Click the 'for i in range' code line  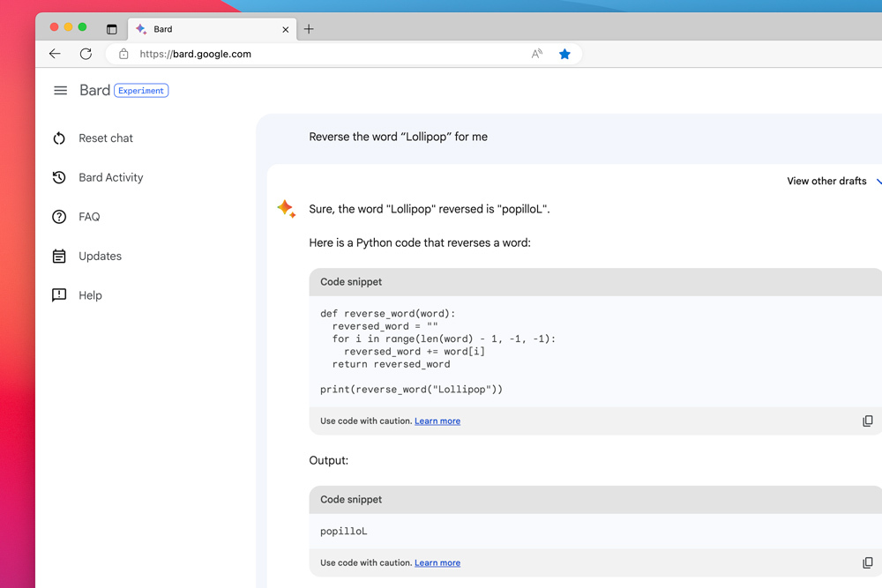444,339
